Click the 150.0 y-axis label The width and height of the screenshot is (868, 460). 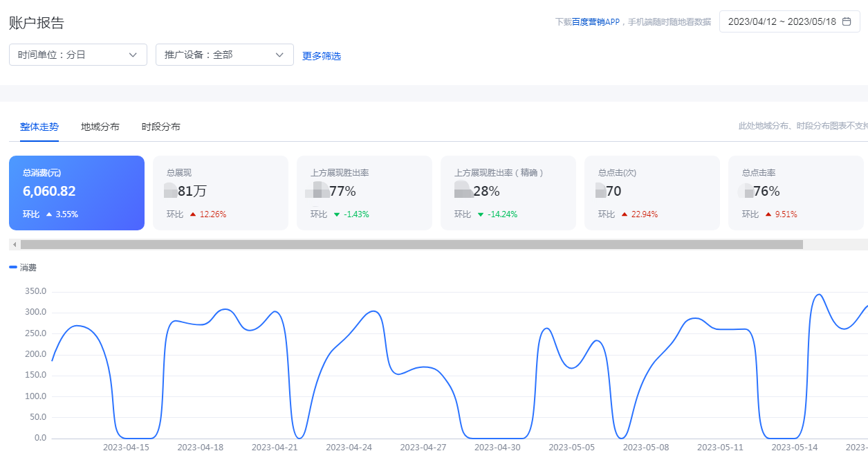point(35,375)
